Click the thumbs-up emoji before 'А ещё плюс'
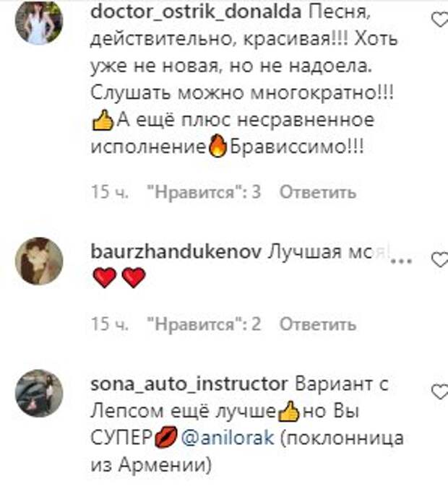This screenshot has height=494, width=448. click(x=103, y=120)
